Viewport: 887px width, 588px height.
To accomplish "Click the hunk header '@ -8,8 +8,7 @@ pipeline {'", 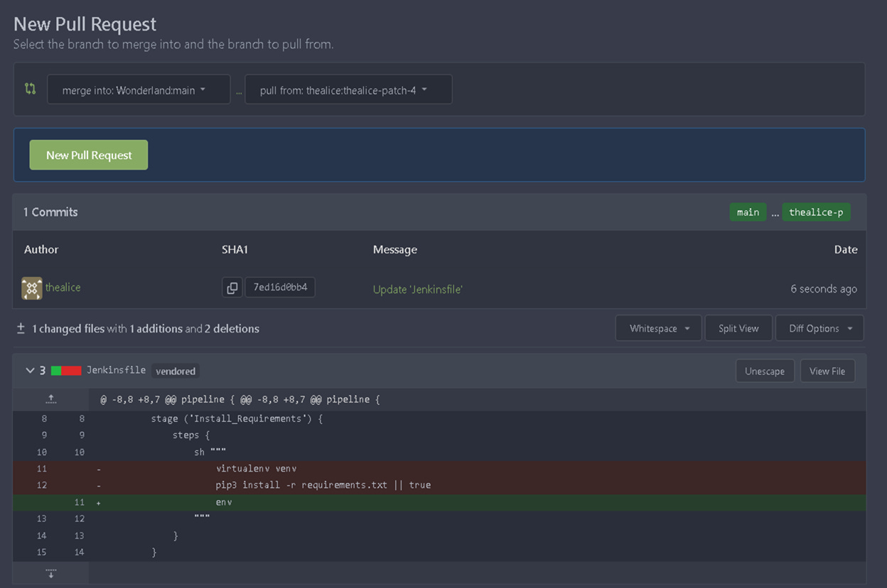I will point(240,400).
